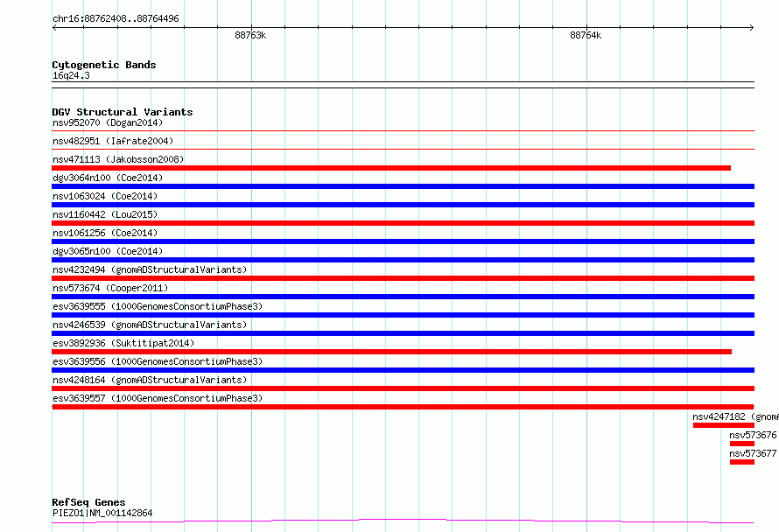Open esv3639557 (1000GenomesConsortiumPhase3) label
This screenshot has width=779, height=532.
[158, 398]
